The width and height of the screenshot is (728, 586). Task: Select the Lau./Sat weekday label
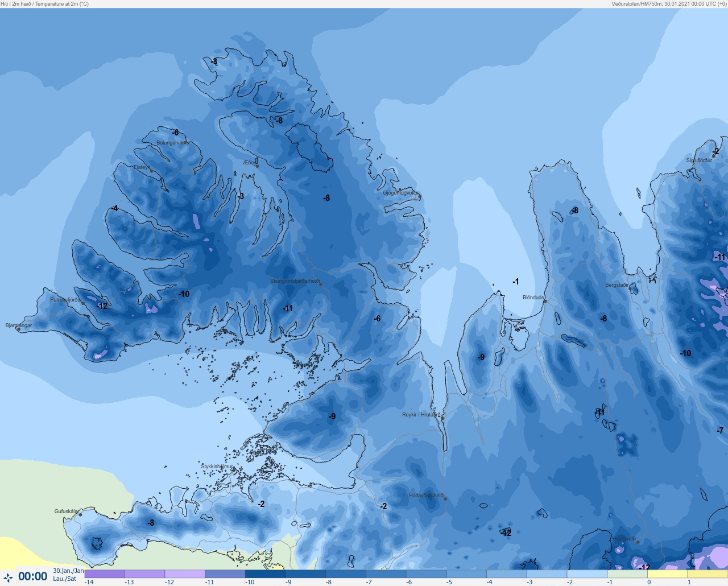tap(65, 579)
